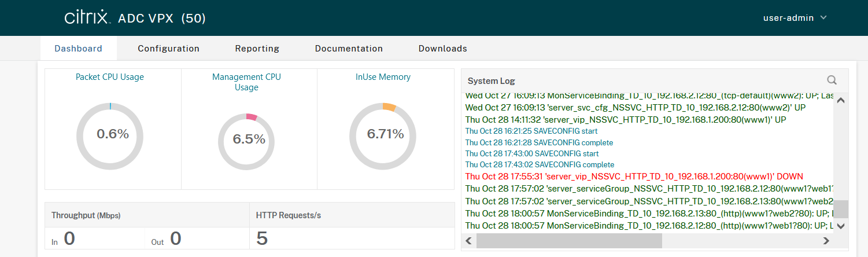Click right arrow of horizontal log scrollbar
Image resolution: width=868 pixels, height=257 pixels.
click(825, 240)
